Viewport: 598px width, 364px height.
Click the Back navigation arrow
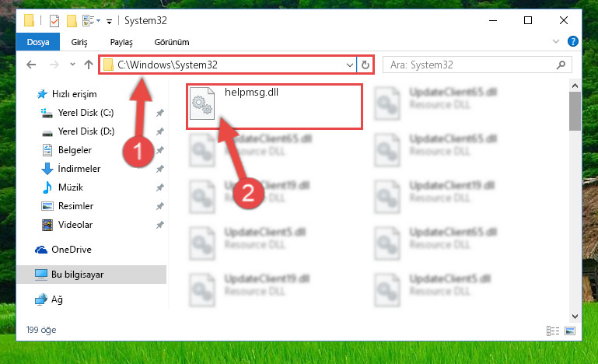tap(31, 65)
